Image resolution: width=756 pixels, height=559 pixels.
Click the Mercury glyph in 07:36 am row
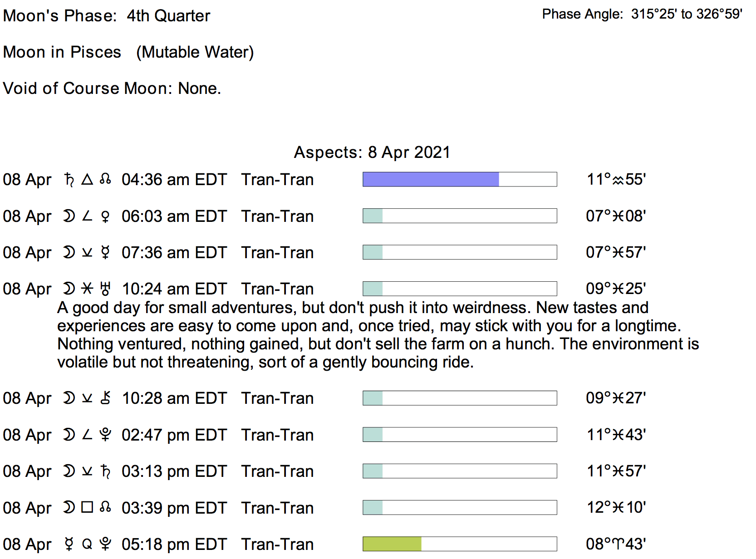click(x=105, y=253)
